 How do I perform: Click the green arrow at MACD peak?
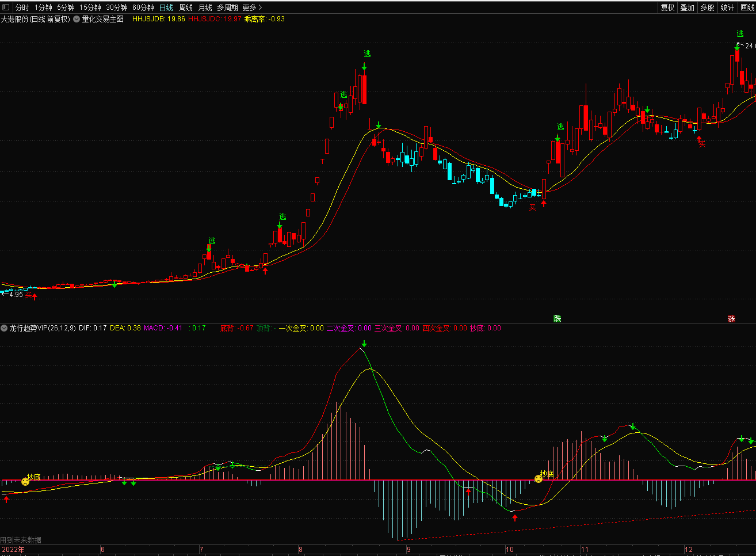coord(364,344)
